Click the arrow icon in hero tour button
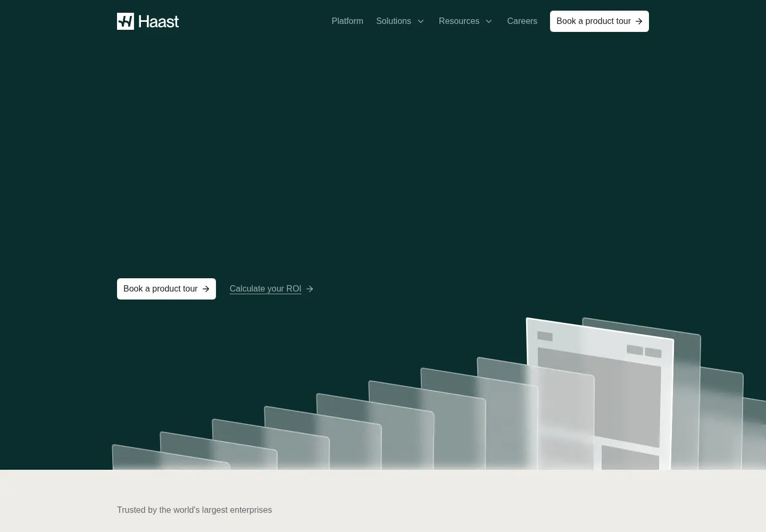Screen dimensions: 766x532 [206, 289]
